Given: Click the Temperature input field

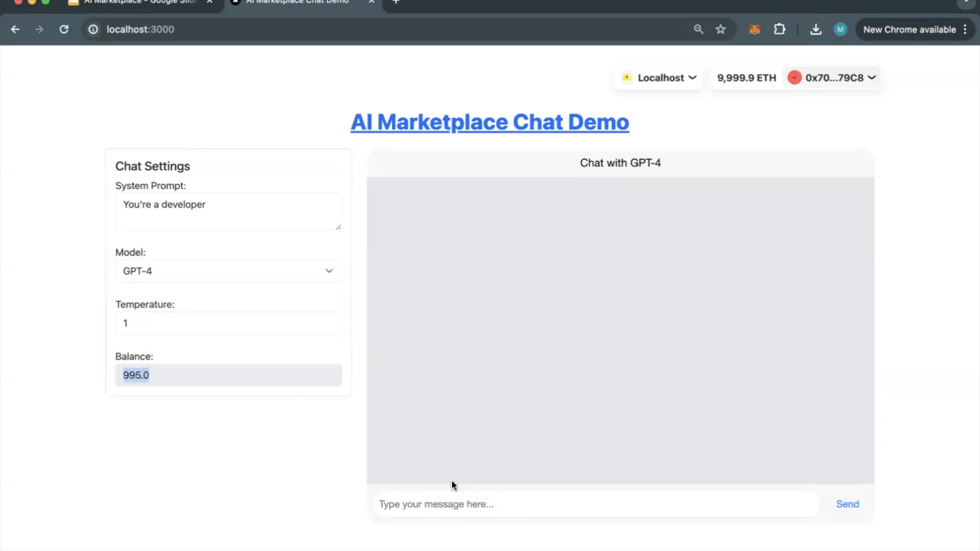Looking at the screenshot, I should coord(228,323).
